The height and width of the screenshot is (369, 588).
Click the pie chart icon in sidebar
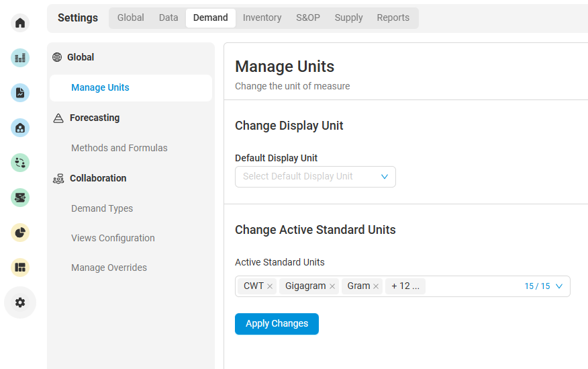coord(20,233)
